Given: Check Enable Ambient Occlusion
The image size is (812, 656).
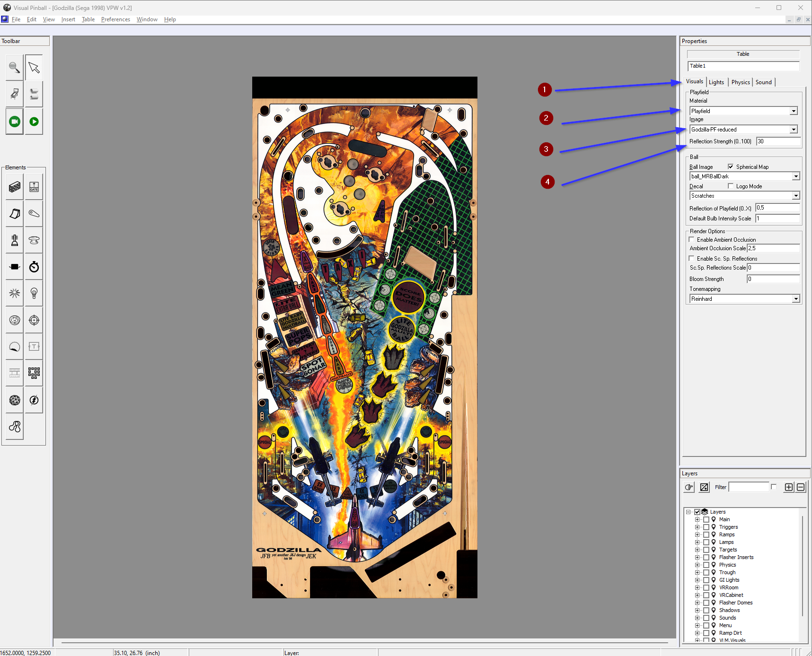Looking at the screenshot, I should pos(692,239).
